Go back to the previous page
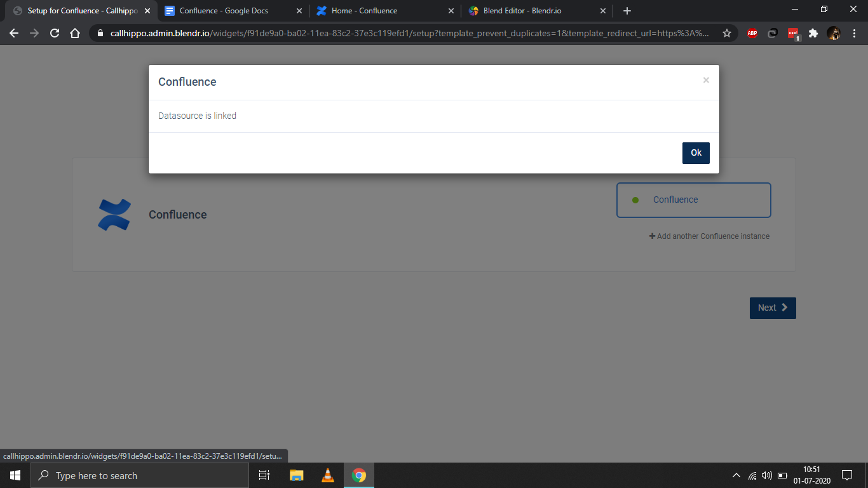The image size is (868, 488). pyautogui.click(x=14, y=33)
